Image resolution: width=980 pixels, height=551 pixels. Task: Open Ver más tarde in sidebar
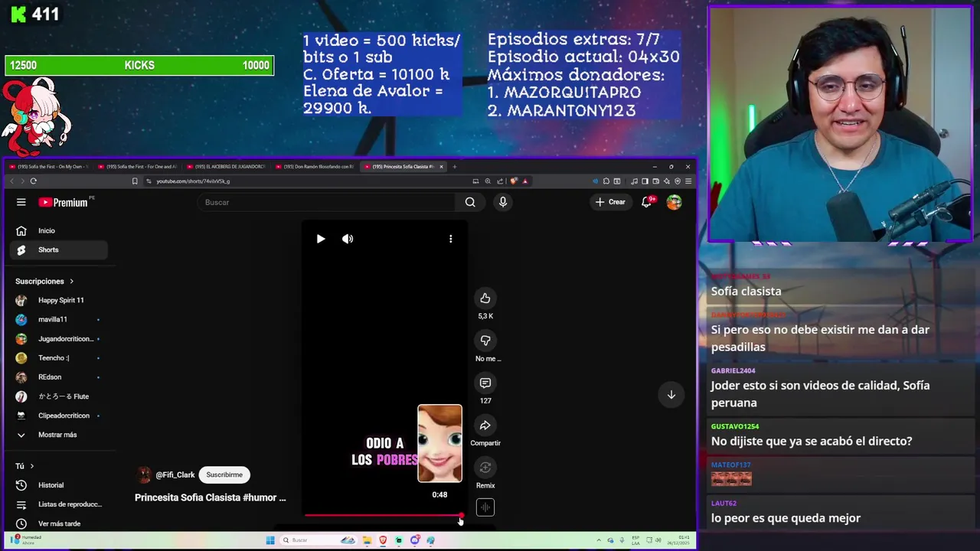[59, 523]
